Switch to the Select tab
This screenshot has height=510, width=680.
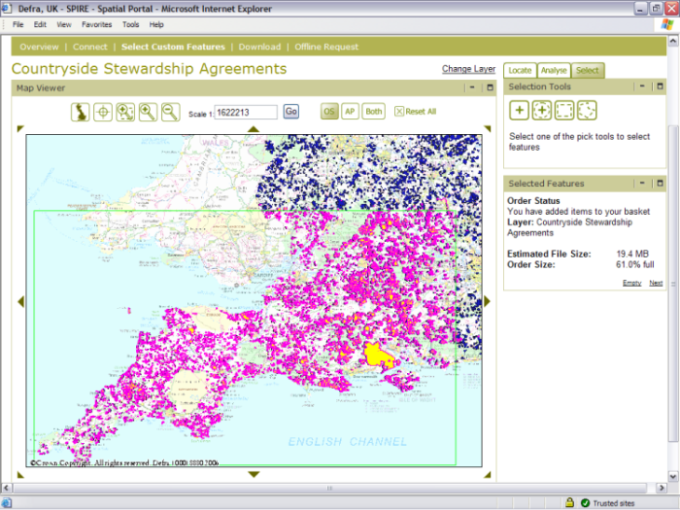pos(587,70)
